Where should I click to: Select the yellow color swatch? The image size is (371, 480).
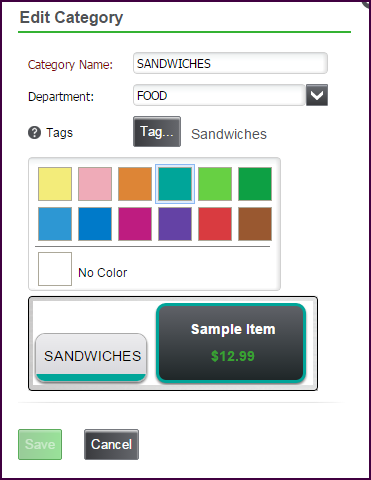pyautogui.click(x=55, y=184)
